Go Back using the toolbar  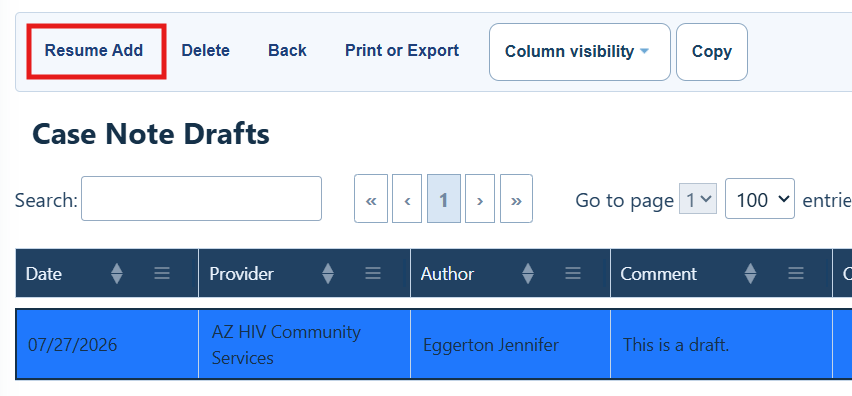click(287, 51)
